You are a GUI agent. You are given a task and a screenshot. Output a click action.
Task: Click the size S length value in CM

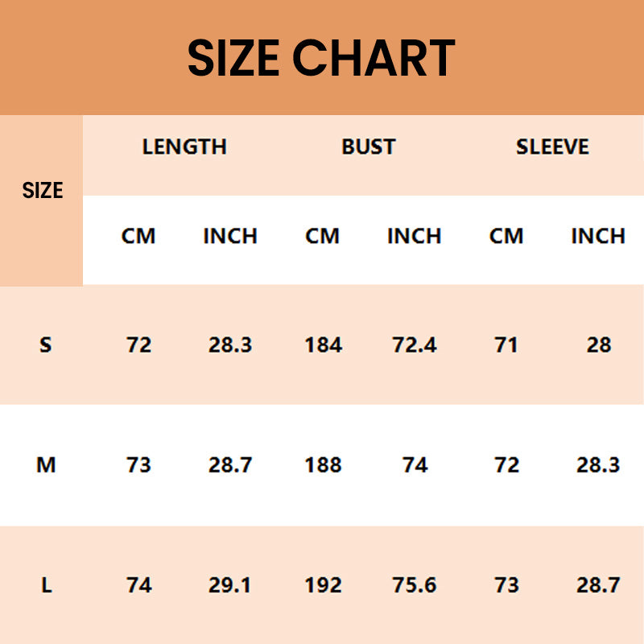(x=138, y=345)
